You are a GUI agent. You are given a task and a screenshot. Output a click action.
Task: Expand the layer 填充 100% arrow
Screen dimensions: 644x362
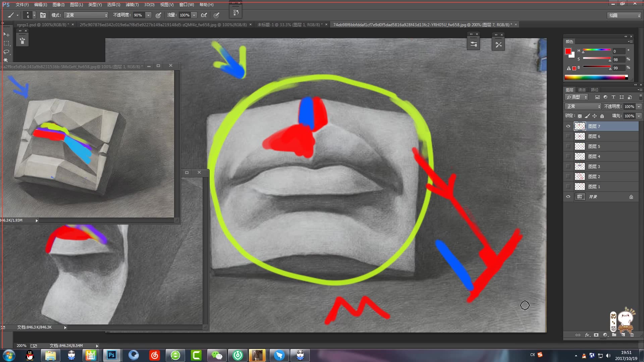coord(639,116)
